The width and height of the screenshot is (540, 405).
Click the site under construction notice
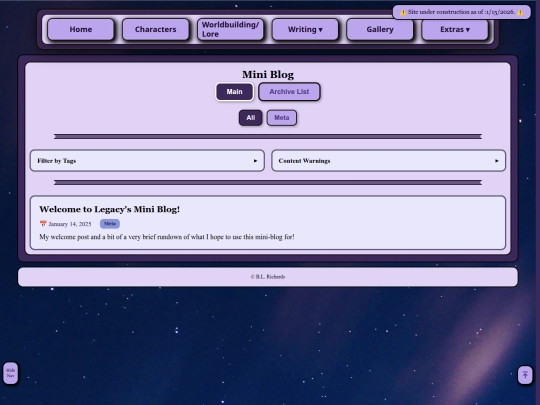461,12
